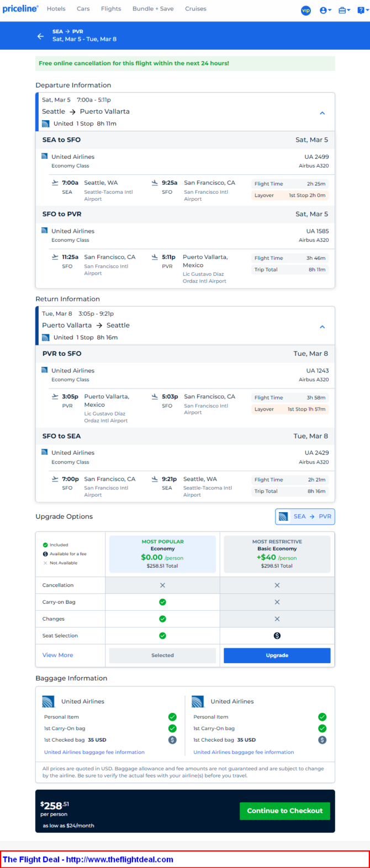The image size is (370, 868).
Task: Click Basic Economy Changes X icon
Action: click(277, 619)
